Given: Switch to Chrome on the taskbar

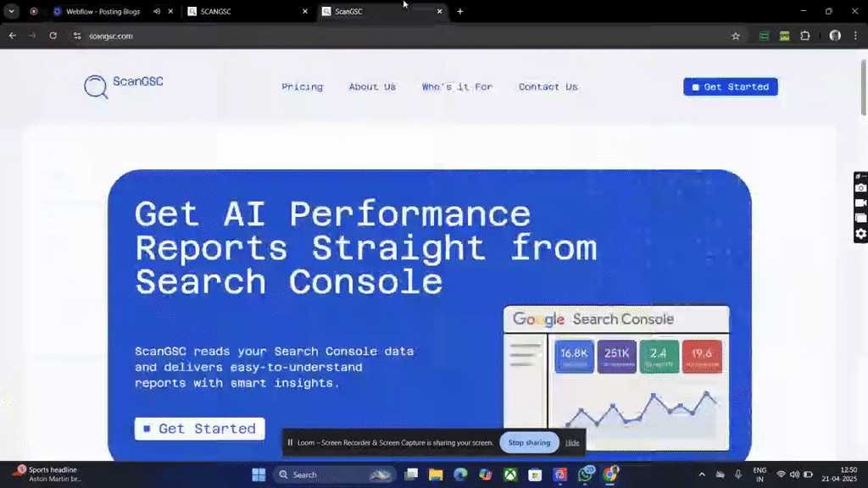Looking at the screenshot, I should coord(610,474).
